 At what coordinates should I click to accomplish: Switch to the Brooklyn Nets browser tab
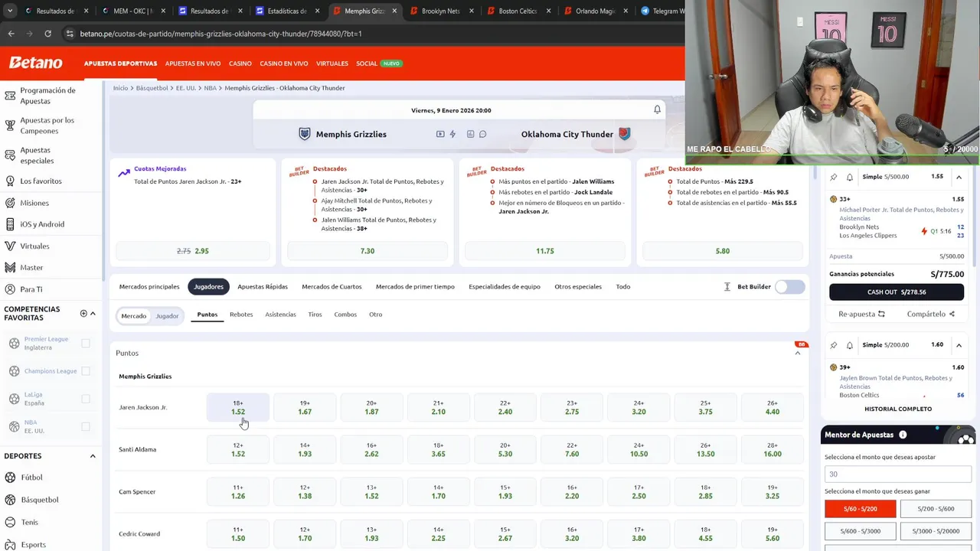click(x=440, y=11)
